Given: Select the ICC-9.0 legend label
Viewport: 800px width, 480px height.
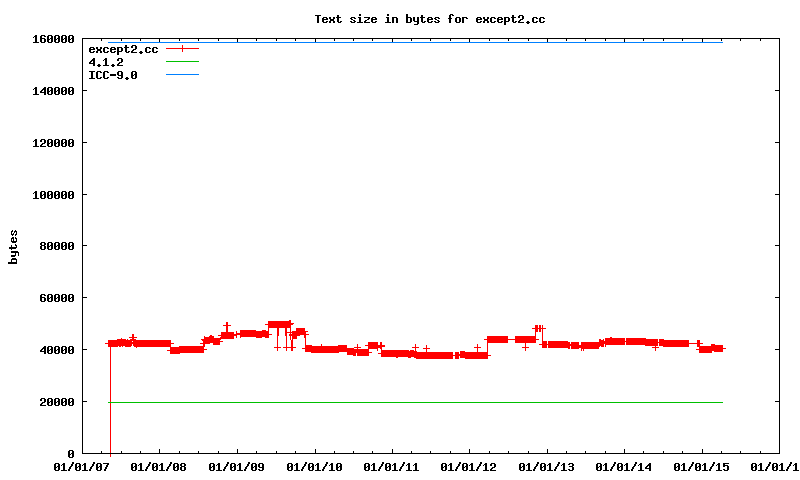Looking at the screenshot, I should [112, 75].
